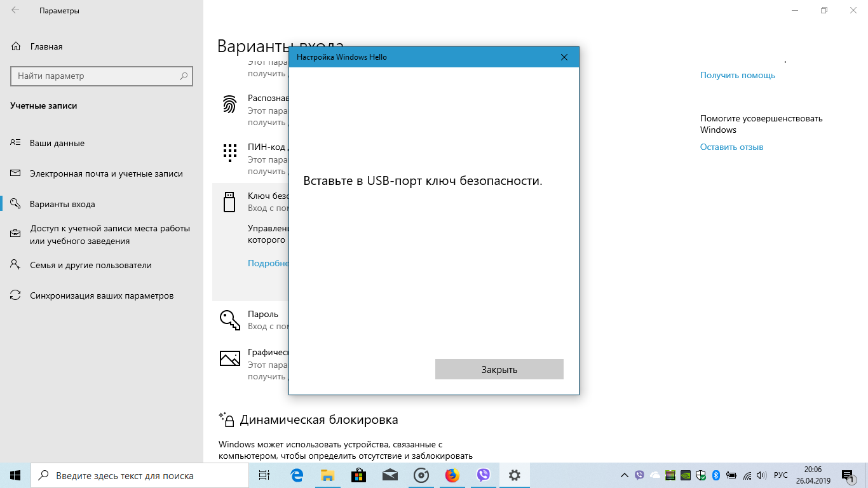
Task: Launch Microsoft Edge from the taskbar
Action: click(297, 475)
